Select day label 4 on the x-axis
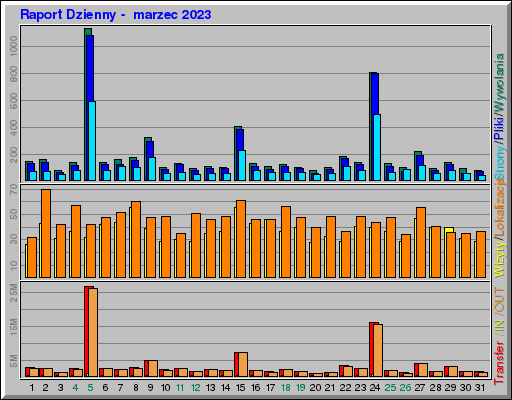Image resolution: width=512 pixels, height=400 pixels. (75, 388)
